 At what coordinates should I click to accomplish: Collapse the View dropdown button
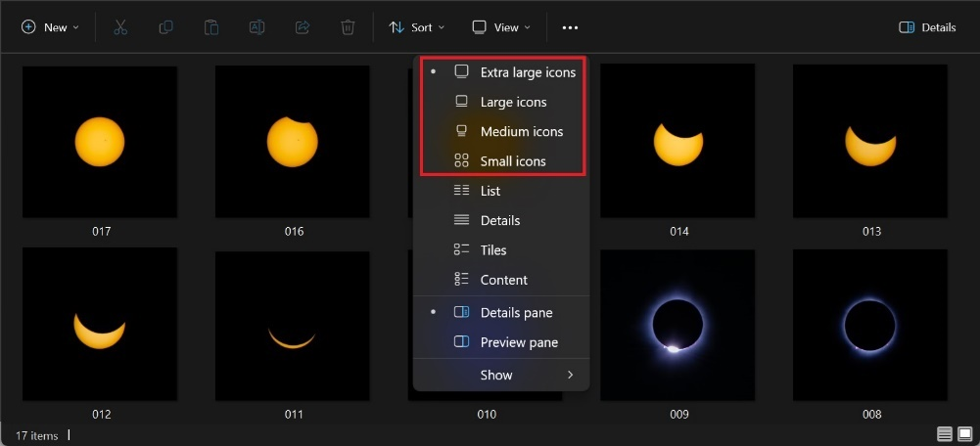pyautogui.click(x=501, y=27)
